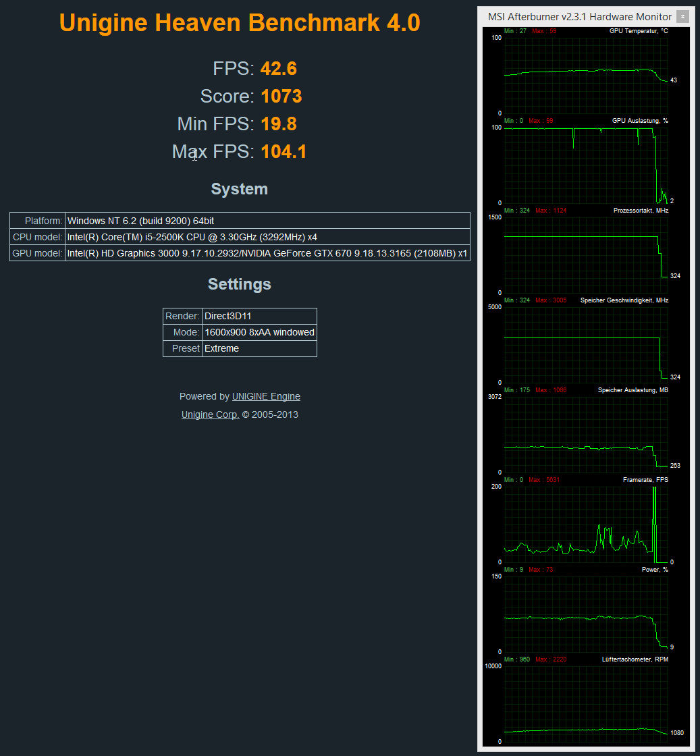Open the UNIGINE Engine link

point(266,396)
